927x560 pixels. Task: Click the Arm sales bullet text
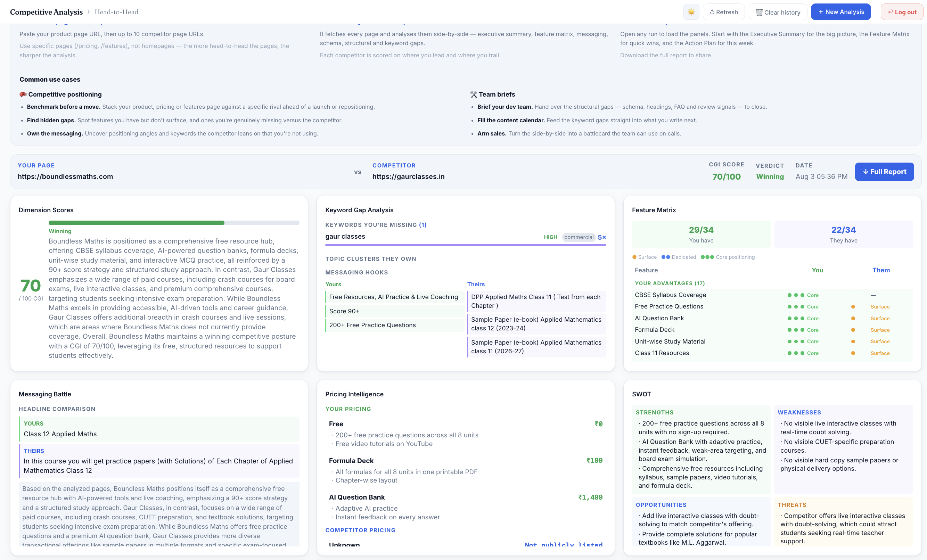click(579, 133)
